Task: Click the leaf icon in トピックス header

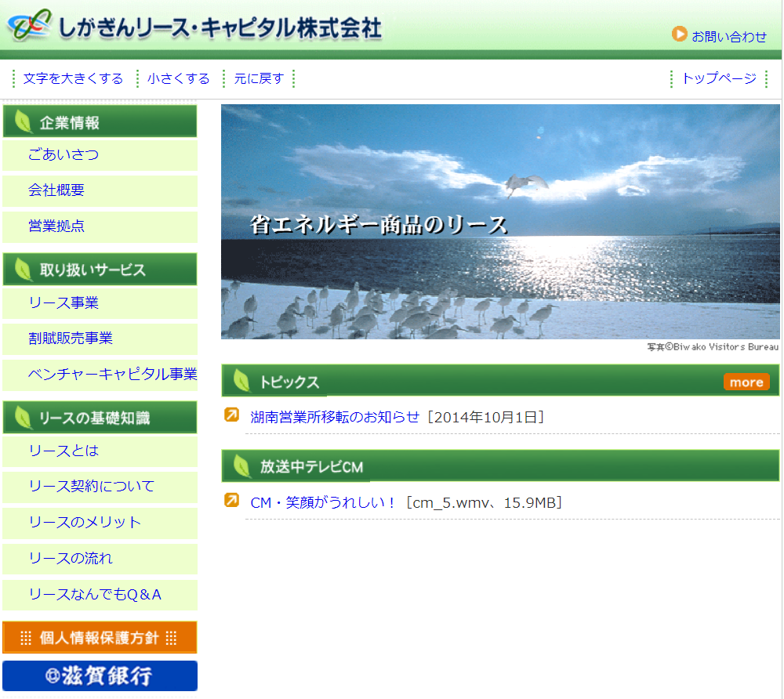Action: click(x=241, y=381)
